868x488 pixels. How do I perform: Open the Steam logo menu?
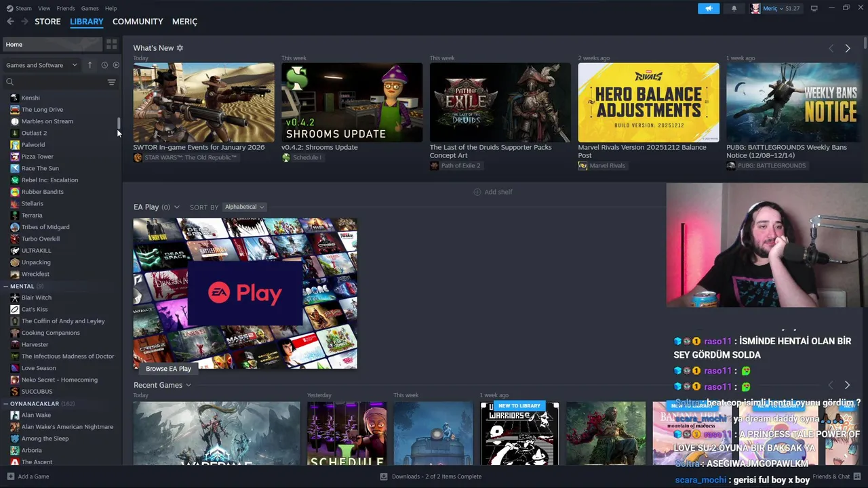[18, 8]
